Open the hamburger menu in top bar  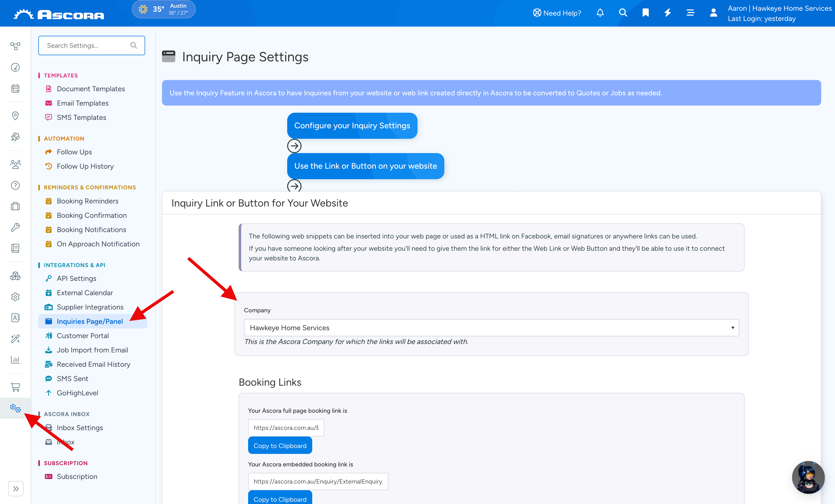tap(690, 13)
